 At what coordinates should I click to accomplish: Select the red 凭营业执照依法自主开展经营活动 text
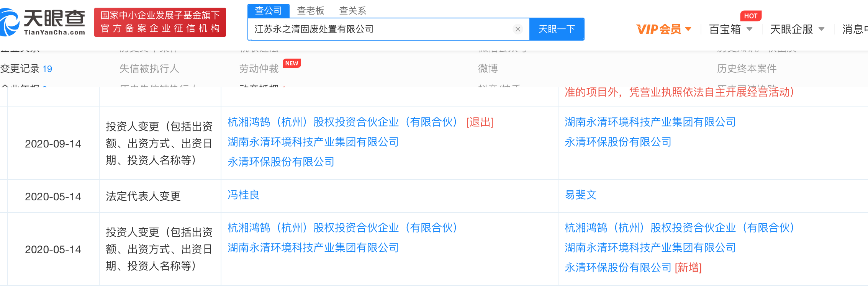711,92
